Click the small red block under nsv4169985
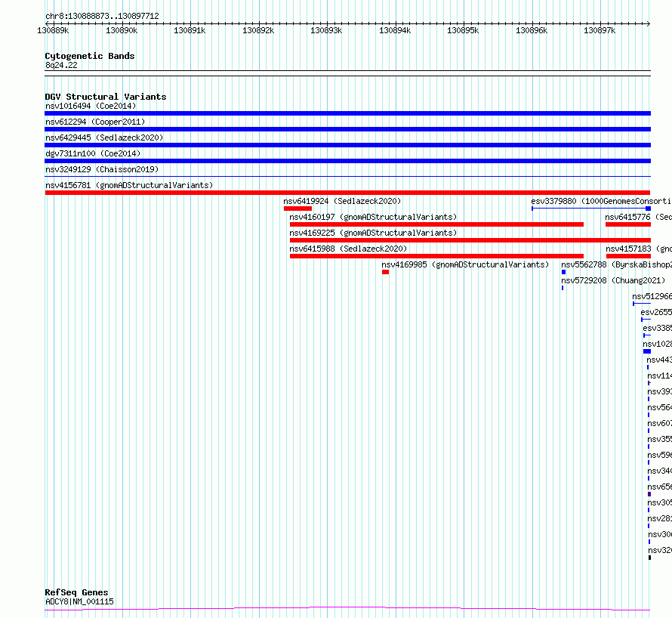The height and width of the screenshot is (618, 672). click(385, 272)
